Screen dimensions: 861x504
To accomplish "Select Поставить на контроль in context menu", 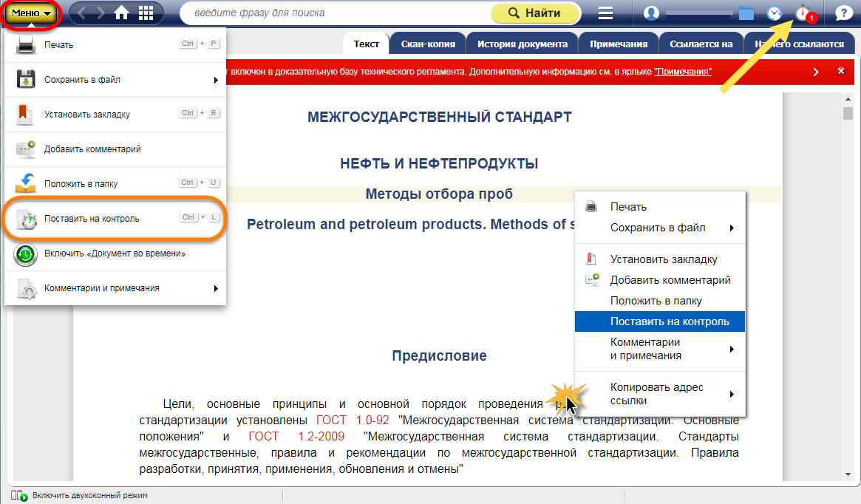I will pyautogui.click(x=660, y=321).
